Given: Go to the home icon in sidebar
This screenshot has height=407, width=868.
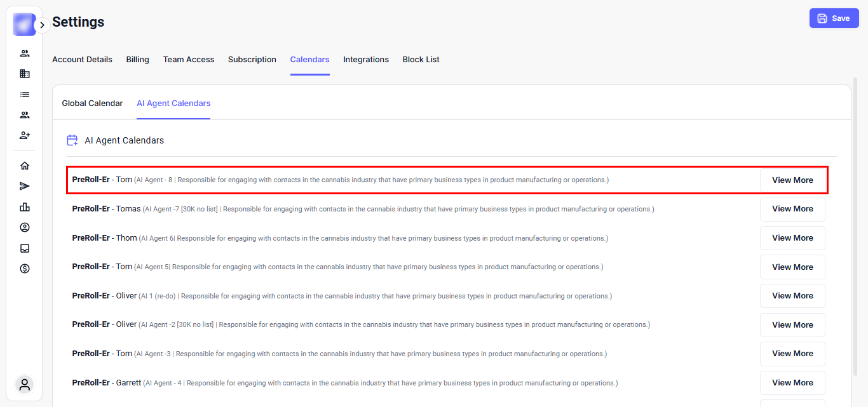Looking at the screenshot, I should [25, 166].
